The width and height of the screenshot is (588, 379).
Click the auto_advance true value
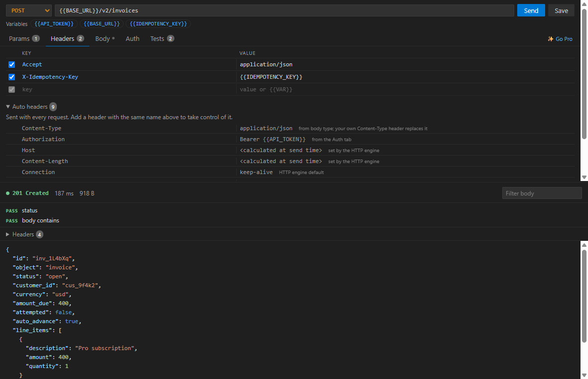(72, 321)
